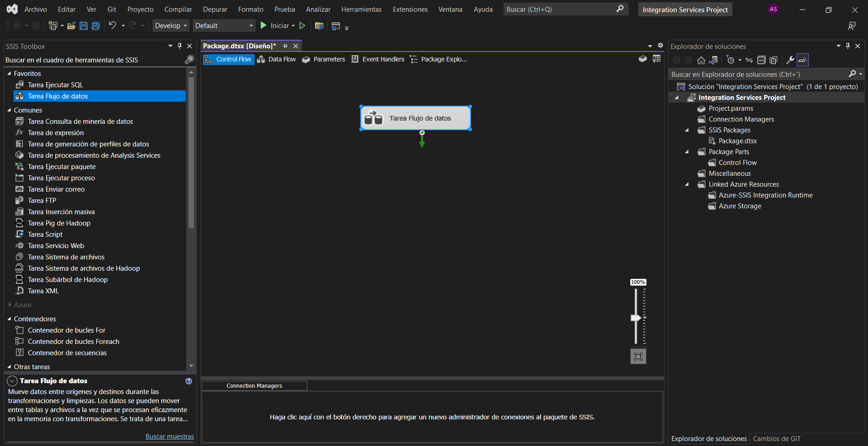Click the help icon beside Tarea Flujo de datos
Screen dimensions: 868x446
coord(189,381)
